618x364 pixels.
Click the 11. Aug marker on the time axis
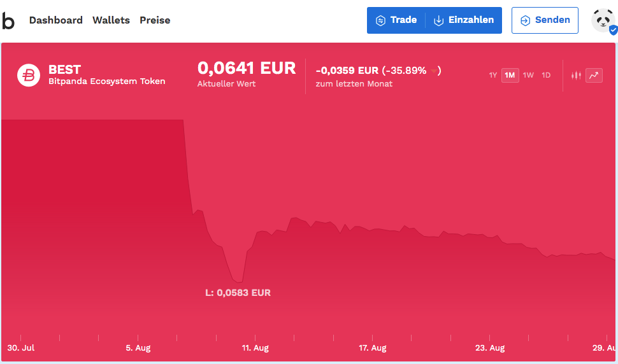tap(255, 347)
